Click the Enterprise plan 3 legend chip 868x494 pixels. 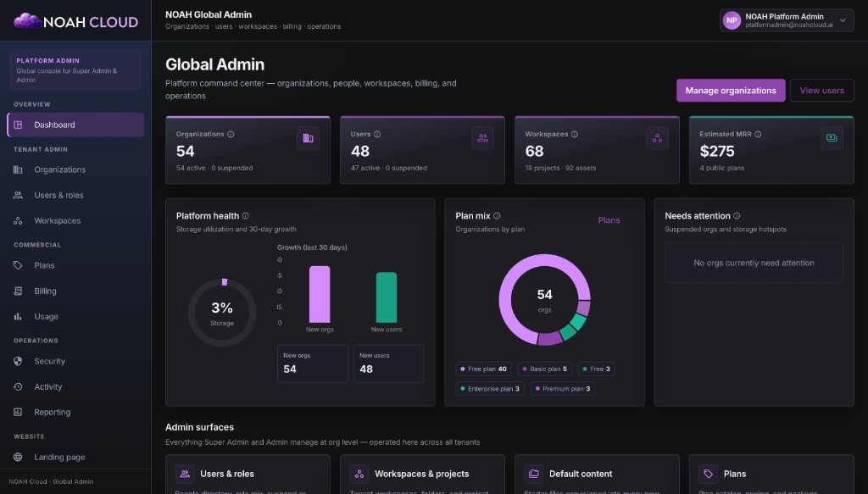pyautogui.click(x=490, y=389)
